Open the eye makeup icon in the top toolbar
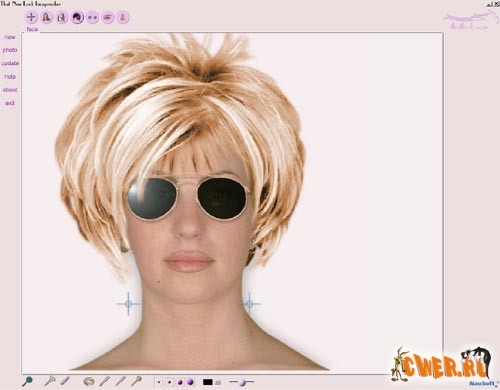This screenshot has width=500, height=390. [108, 17]
